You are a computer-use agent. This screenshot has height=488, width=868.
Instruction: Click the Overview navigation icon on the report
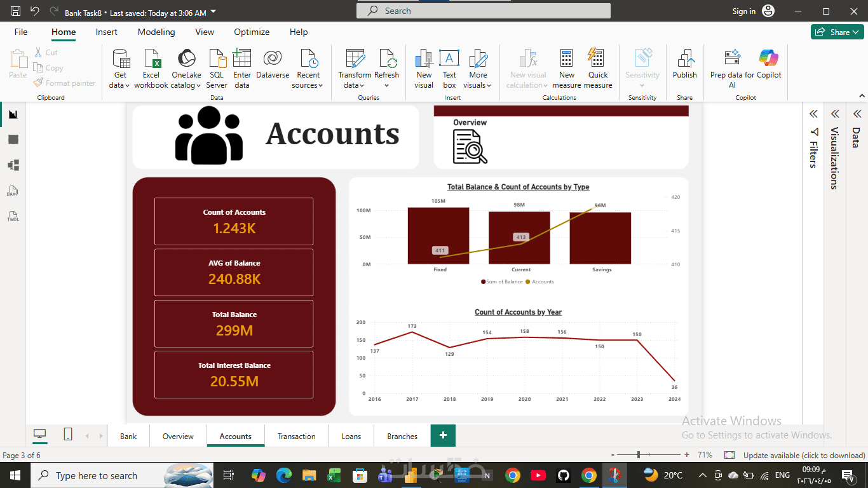470,146
